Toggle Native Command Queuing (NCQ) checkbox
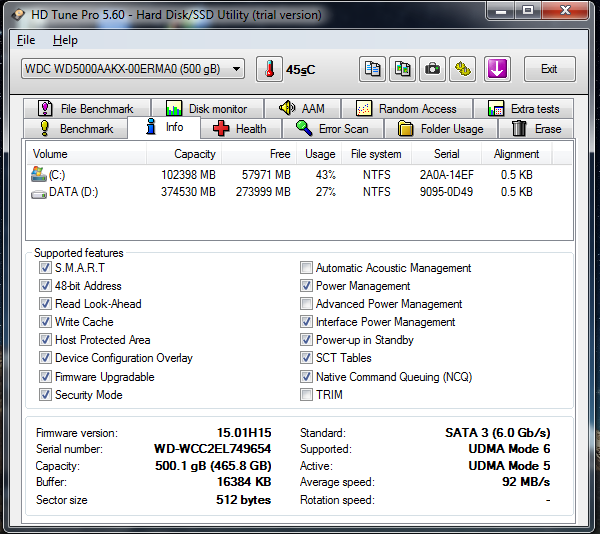The height and width of the screenshot is (534, 600). tap(306, 377)
